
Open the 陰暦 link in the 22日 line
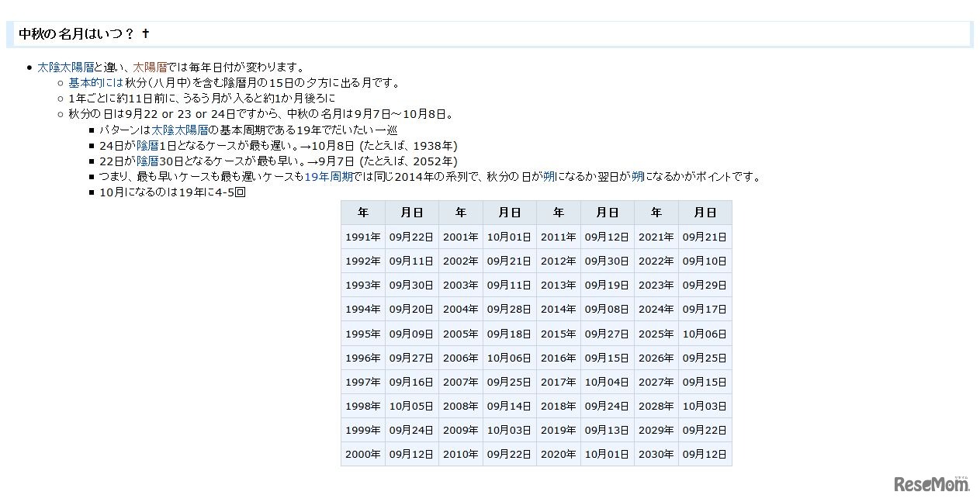pyautogui.click(x=144, y=161)
